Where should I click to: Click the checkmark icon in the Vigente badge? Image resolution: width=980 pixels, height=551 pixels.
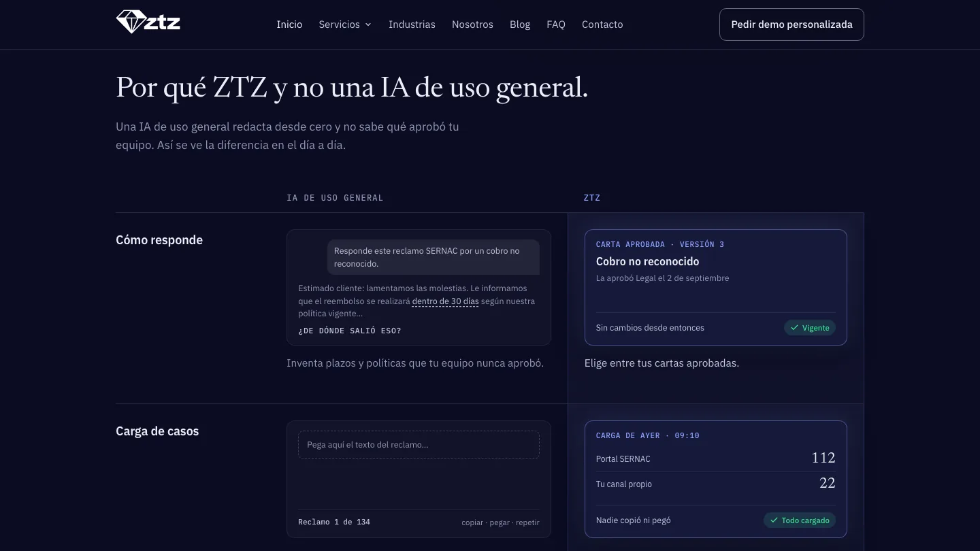(x=794, y=328)
